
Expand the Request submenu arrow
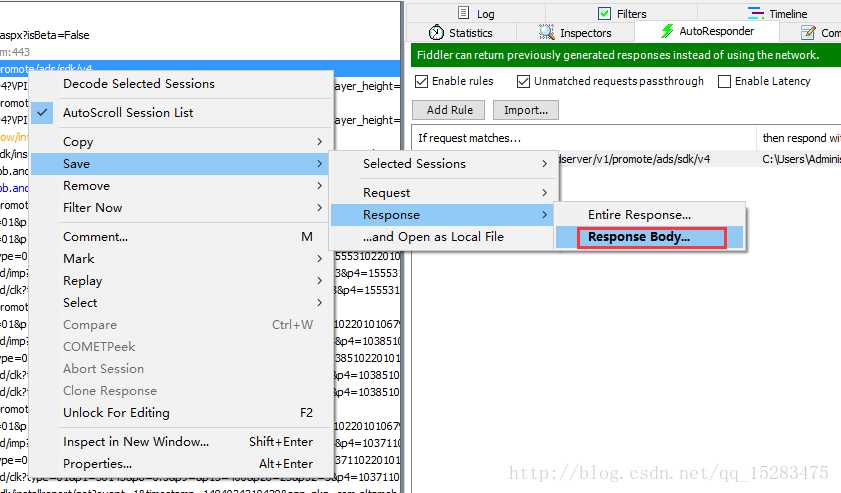544,193
